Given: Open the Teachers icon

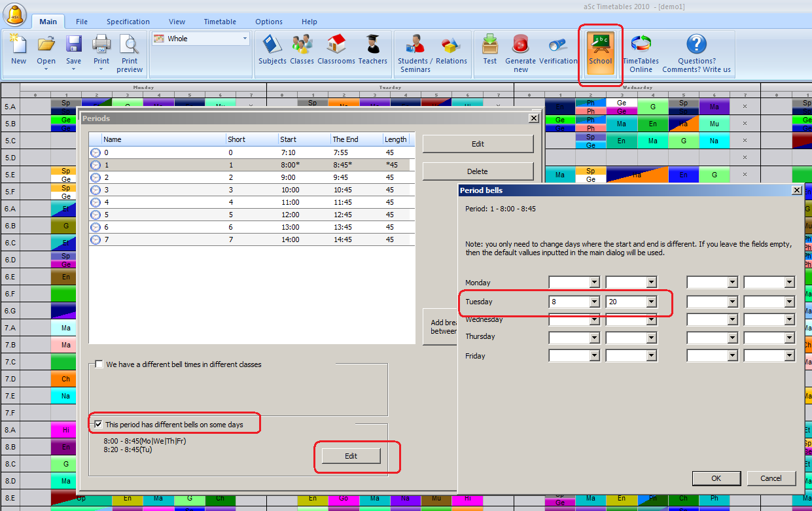Looking at the screenshot, I should 373,50.
